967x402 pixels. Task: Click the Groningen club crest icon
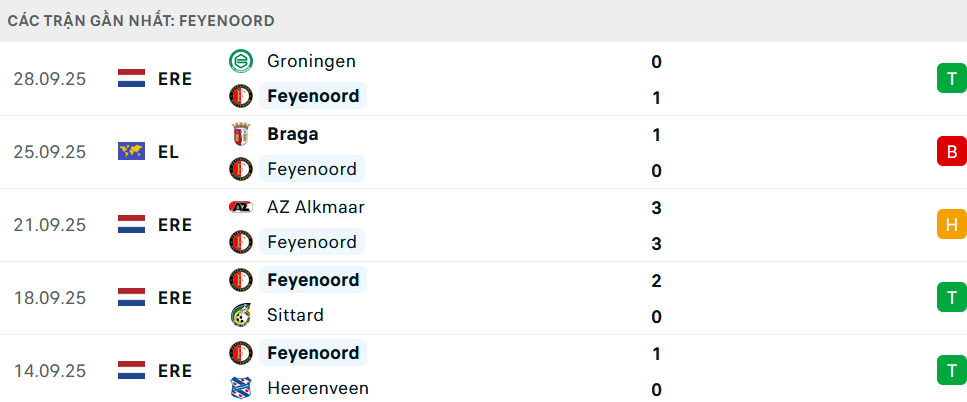point(240,61)
